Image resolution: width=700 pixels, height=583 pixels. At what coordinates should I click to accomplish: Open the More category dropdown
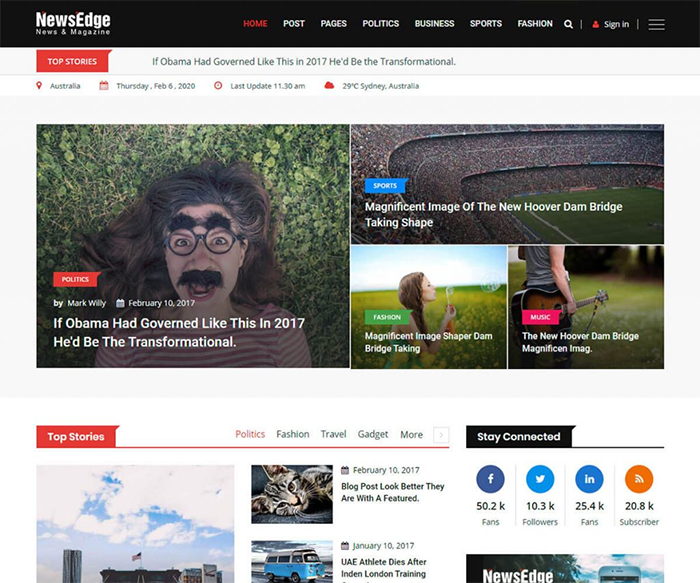tap(411, 435)
